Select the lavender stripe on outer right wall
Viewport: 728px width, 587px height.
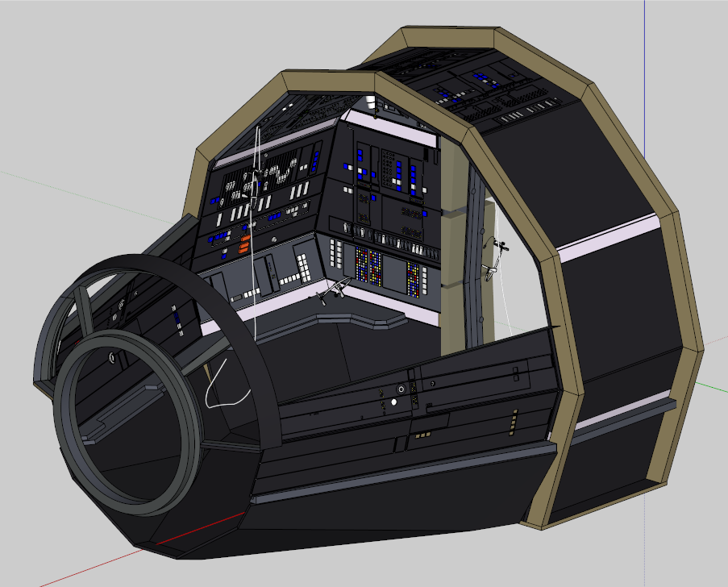[608, 239]
